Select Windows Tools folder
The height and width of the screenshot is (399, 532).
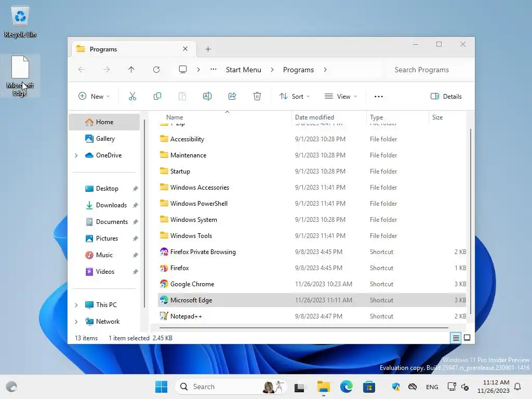(x=312, y=236)
